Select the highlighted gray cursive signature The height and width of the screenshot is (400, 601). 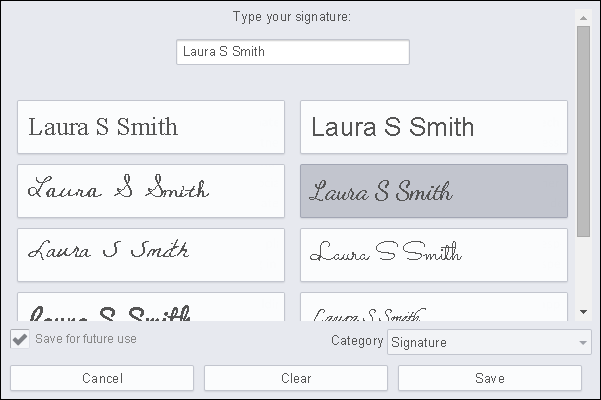click(x=433, y=191)
